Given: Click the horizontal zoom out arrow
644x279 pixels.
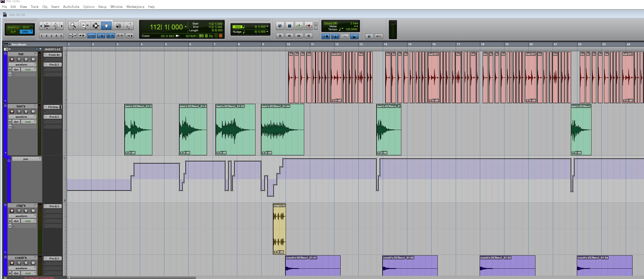Looking at the screenshot, I should tap(41, 26).
